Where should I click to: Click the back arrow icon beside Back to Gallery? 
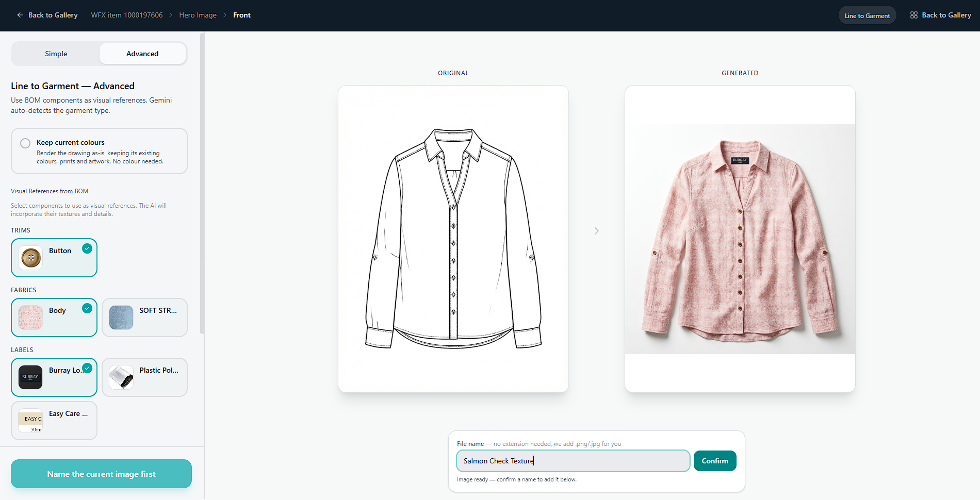tap(20, 15)
